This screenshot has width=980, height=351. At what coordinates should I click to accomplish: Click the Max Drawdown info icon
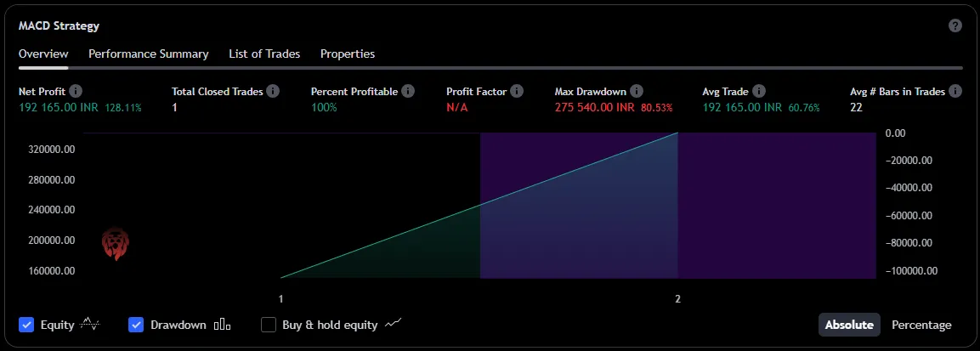(x=637, y=91)
